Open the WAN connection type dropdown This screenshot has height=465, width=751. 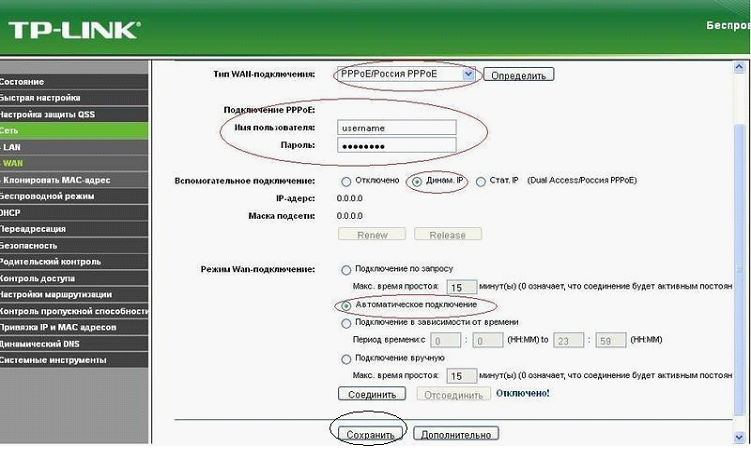click(x=406, y=74)
